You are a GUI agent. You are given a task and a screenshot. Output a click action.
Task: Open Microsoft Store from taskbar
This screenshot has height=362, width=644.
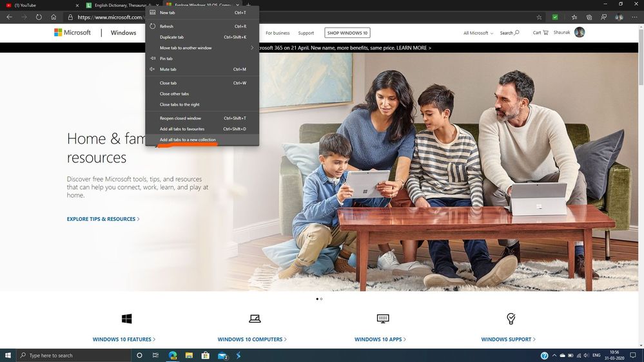[x=206, y=356]
